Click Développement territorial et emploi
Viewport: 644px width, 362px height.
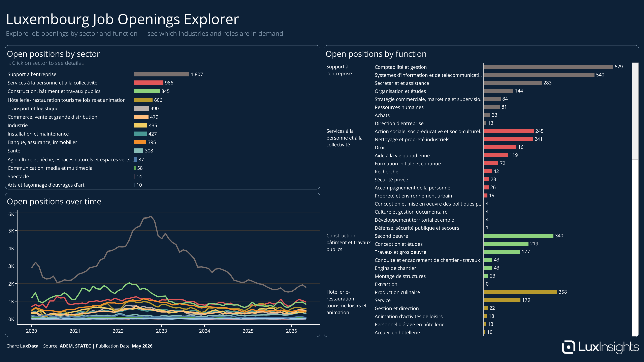pyautogui.click(x=415, y=220)
